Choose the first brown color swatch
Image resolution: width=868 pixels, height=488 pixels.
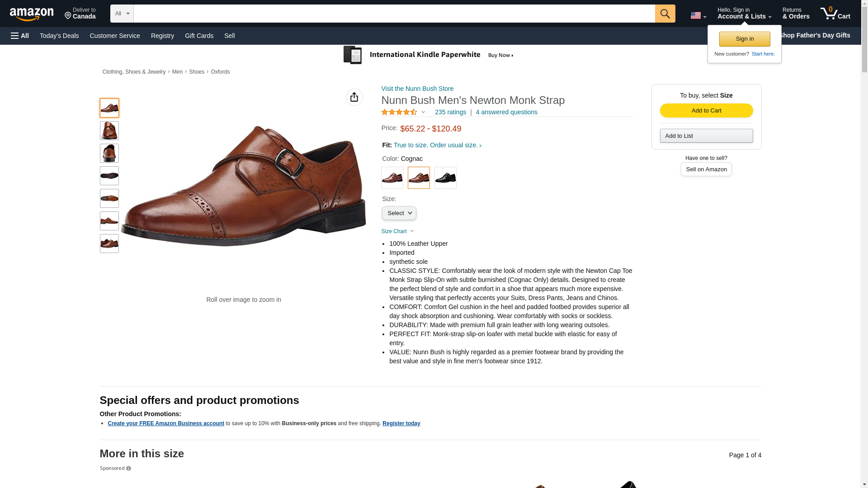point(392,178)
